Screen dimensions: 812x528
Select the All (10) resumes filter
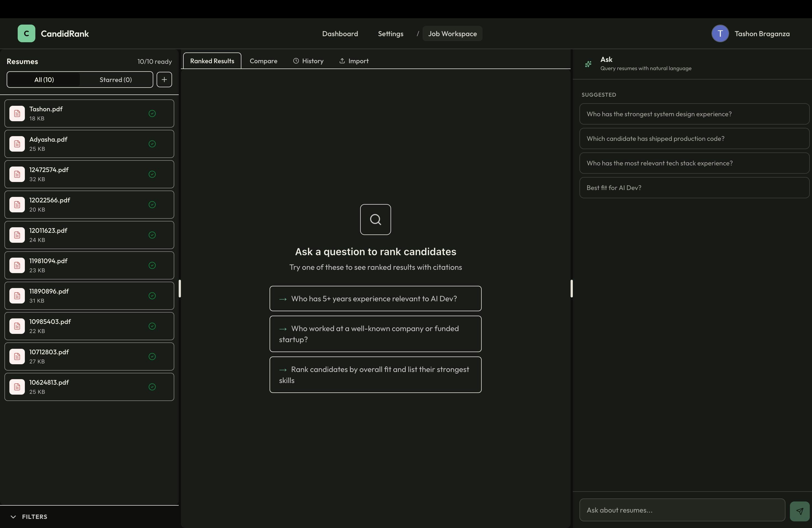click(x=44, y=80)
